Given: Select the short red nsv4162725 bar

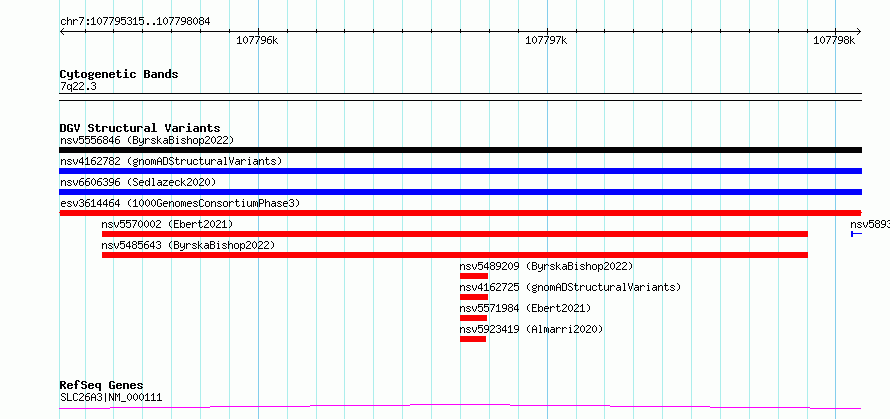Looking at the screenshot, I should coord(474,297).
